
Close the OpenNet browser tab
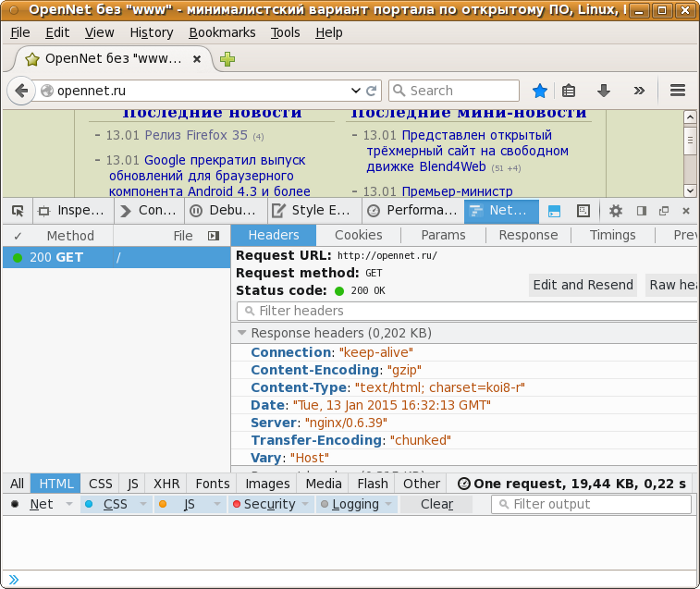pyautogui.click(x=196, y=59)
